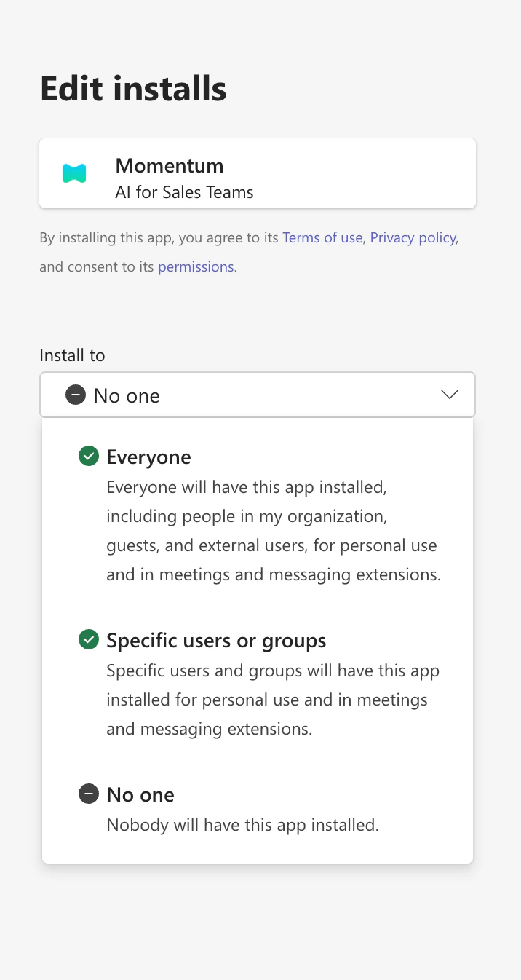Click the Install to field label
The image size is (521, 980).
point(72,355)
